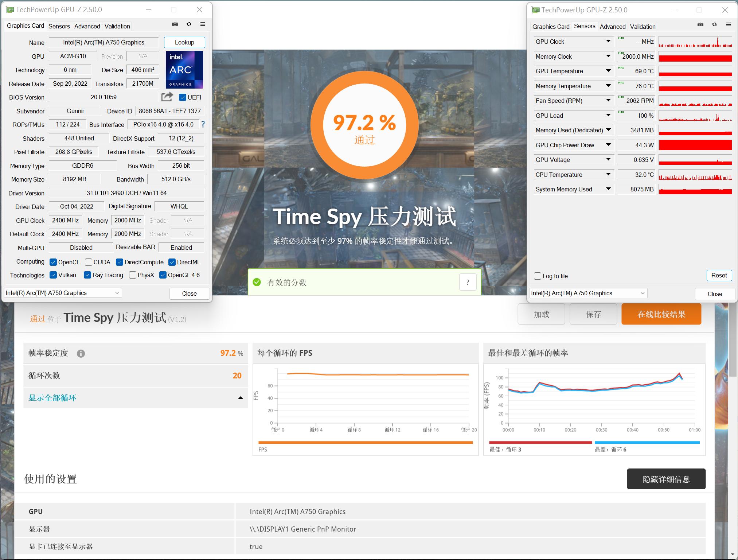
Task: Switch to the Sensors tab in left GPU-Z
Action: click(59, 26)
